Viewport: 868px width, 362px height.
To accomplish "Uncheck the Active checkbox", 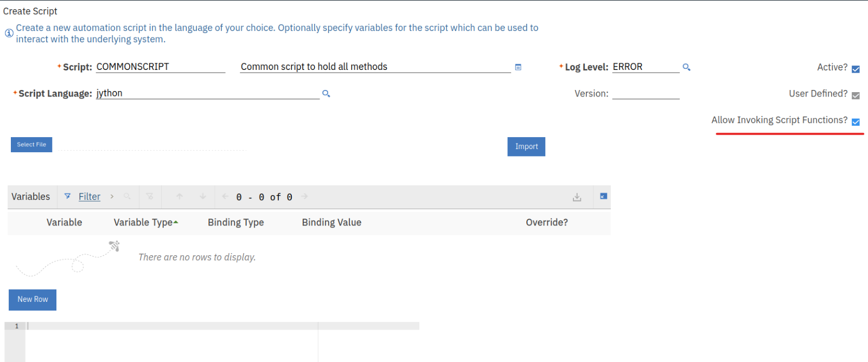I will click(x=856, y=69).
